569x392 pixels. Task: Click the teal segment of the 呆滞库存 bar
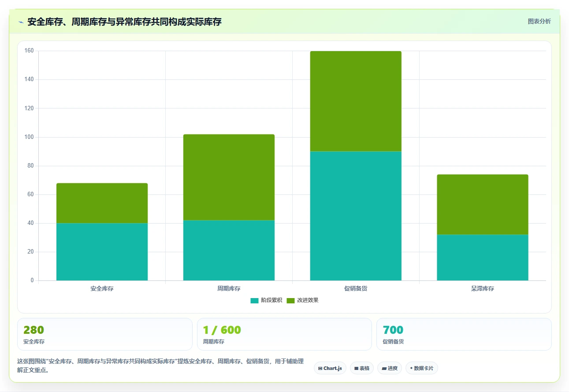coord(483,258)
